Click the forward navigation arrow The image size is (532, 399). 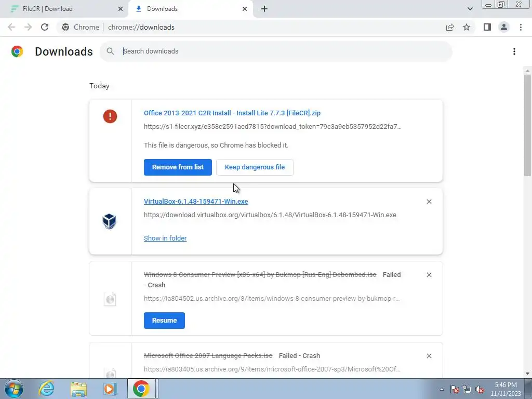pyautogui.click(x=28, y=27)
